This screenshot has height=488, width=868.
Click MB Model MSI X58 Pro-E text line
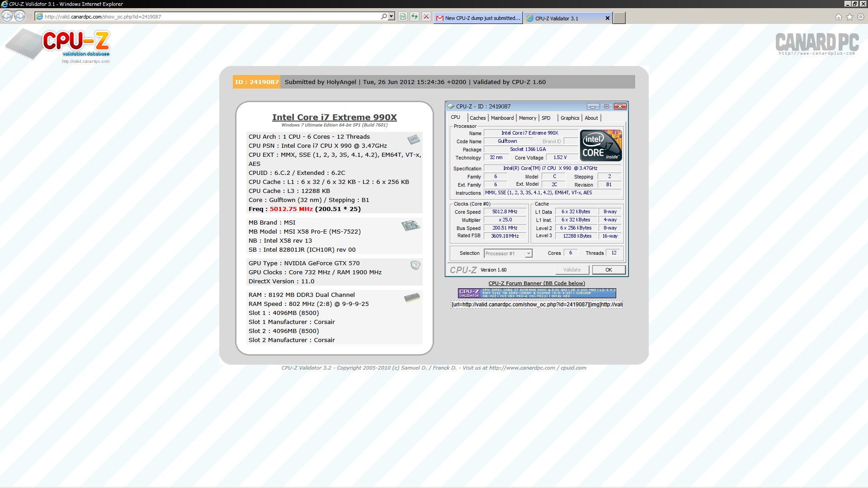(304, 232)
